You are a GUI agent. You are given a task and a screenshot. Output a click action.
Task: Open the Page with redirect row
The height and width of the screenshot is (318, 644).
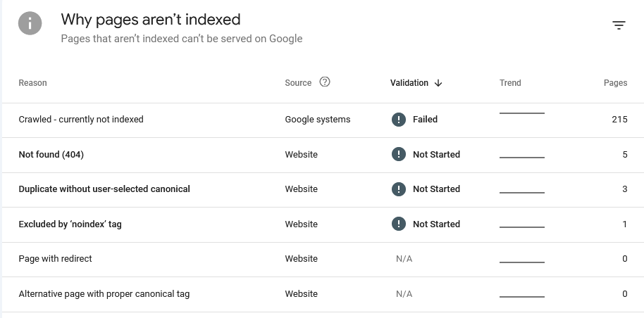pos(55,259)
